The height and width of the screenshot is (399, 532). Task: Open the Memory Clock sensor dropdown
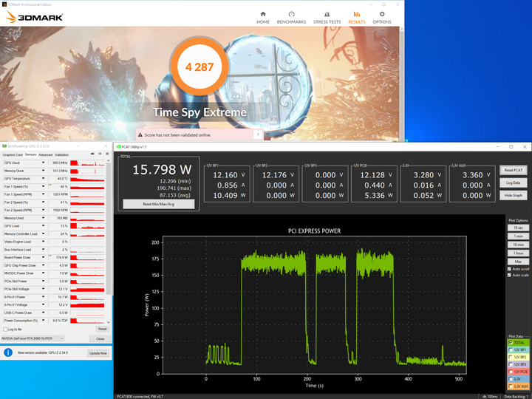click(43, 171)
